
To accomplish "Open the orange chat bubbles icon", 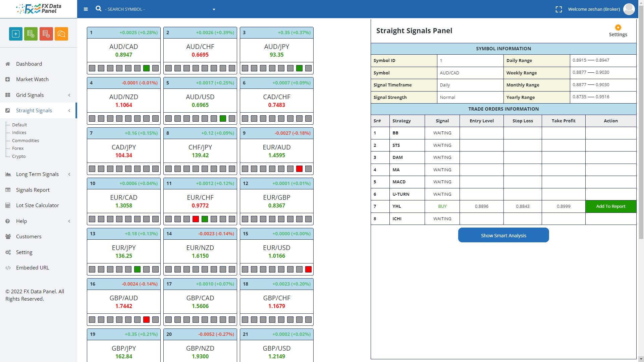I will [61, 34].
